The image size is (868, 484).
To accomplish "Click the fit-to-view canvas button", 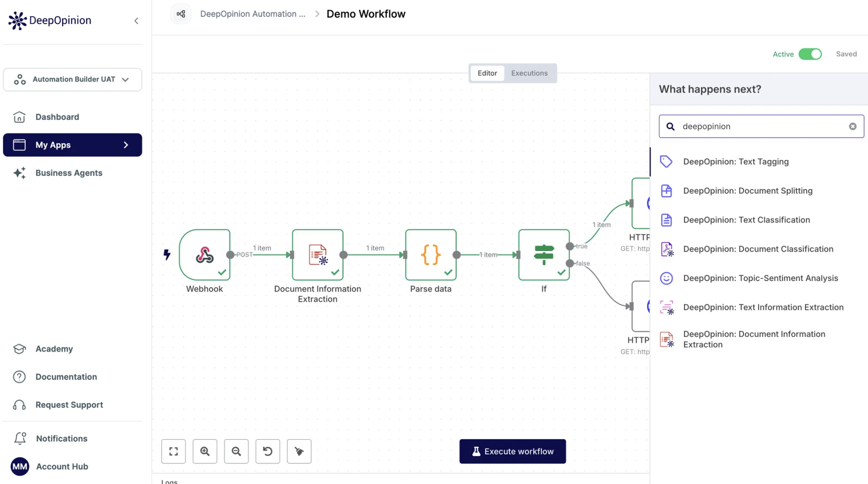I will tap(174, 451).
